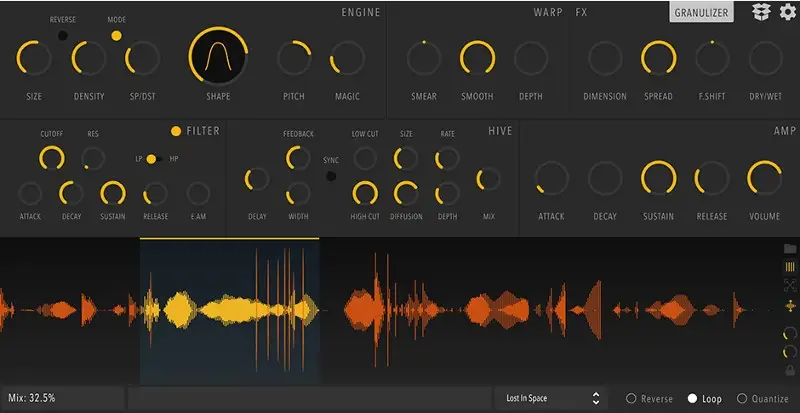Switch the LP/HP filter type toggle
The image size is (800, 413).
point(152,159)
